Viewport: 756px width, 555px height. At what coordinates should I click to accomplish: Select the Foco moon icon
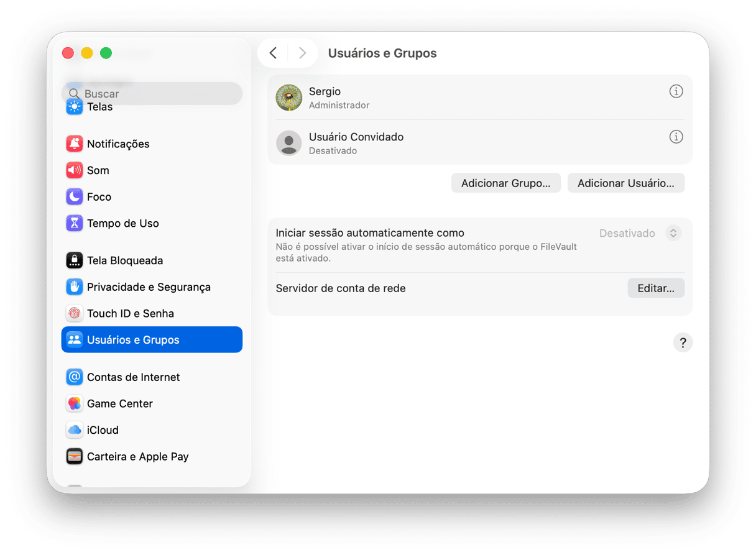click(x=75, y=197)
